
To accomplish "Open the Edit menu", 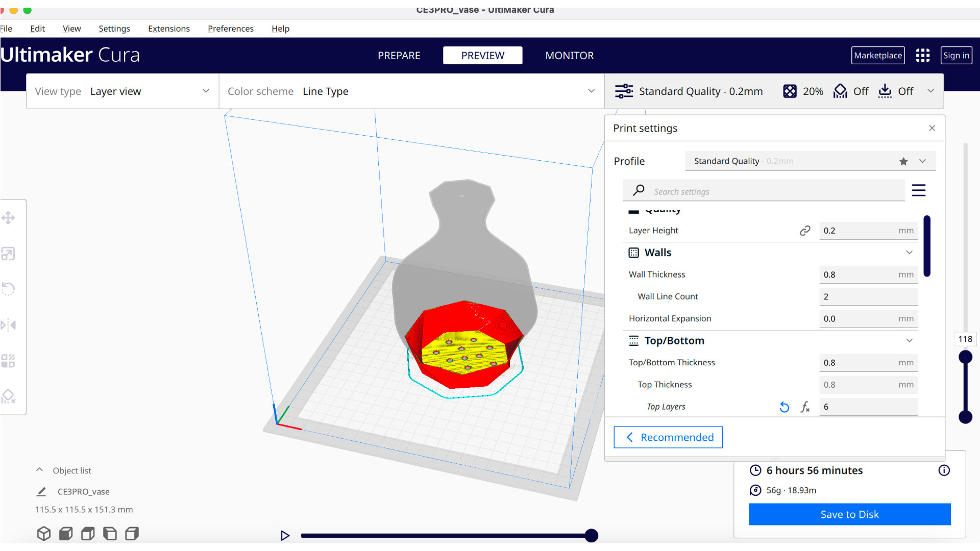I will [37, 29].
